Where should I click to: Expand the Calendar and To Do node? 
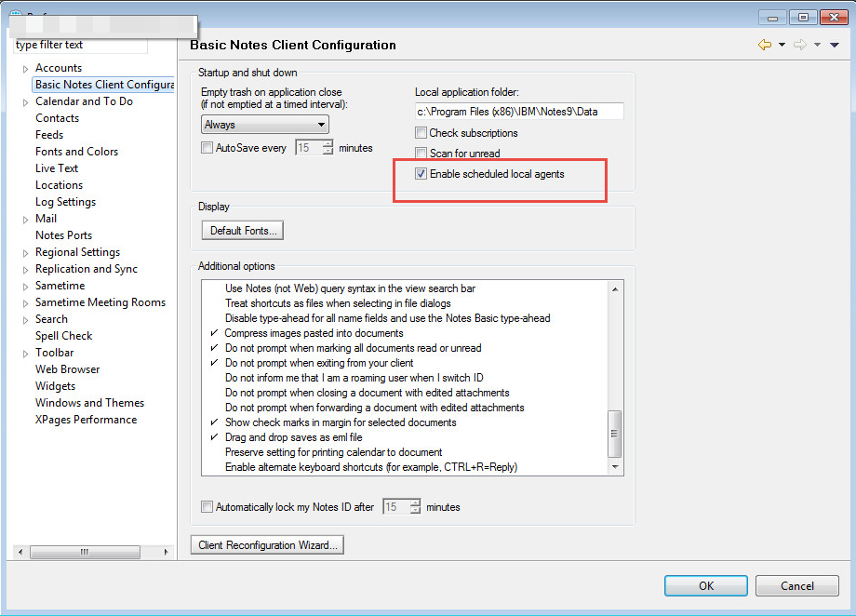click(x=25, y=102)
